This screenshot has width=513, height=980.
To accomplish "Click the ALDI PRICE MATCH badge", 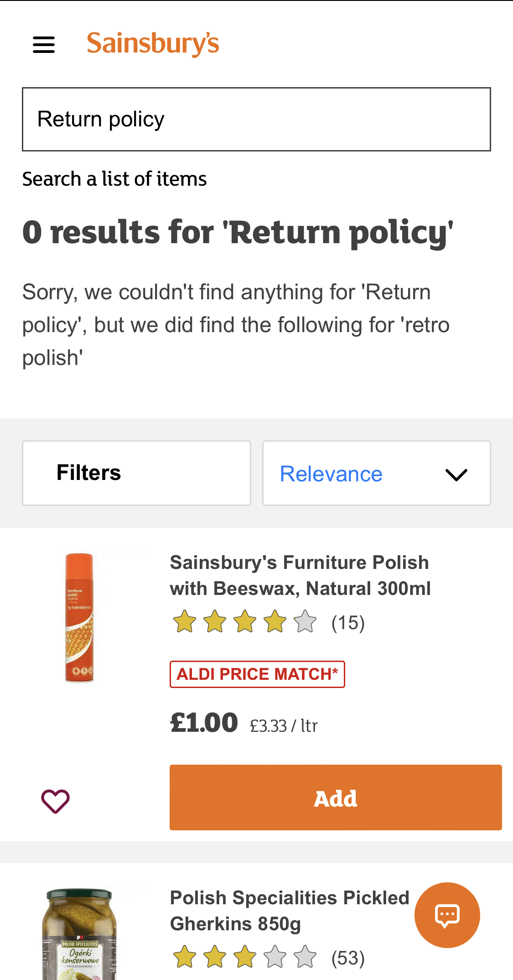I will click(x=257, y=674).
